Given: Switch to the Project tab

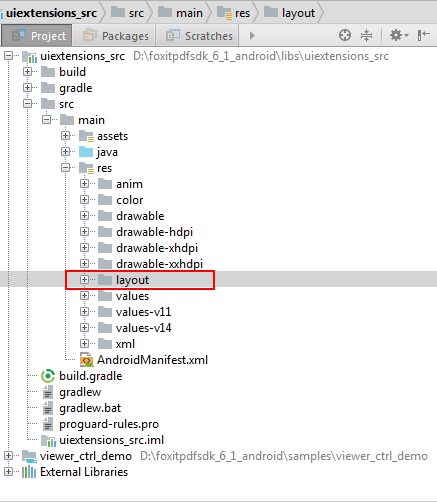Looking at the screenshot, I should [x=37, y=35].
